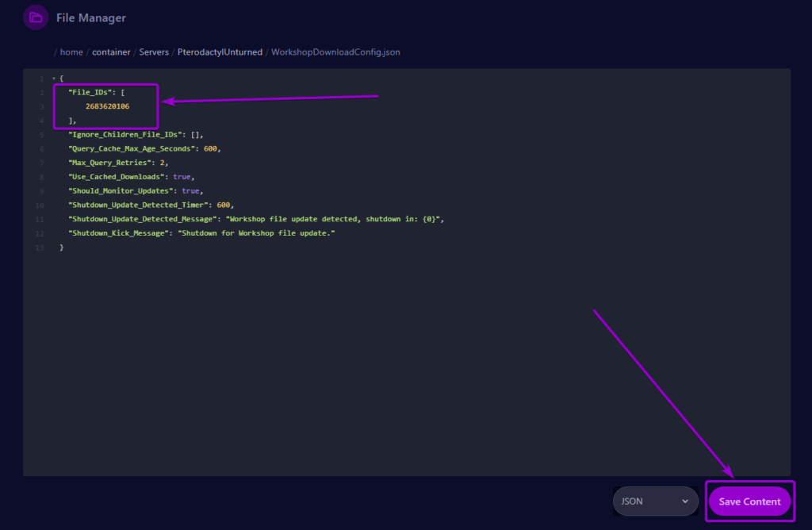Open the home breadcrumb link
The height and width of the screenshot is (530, 812).
pos(71,52)
